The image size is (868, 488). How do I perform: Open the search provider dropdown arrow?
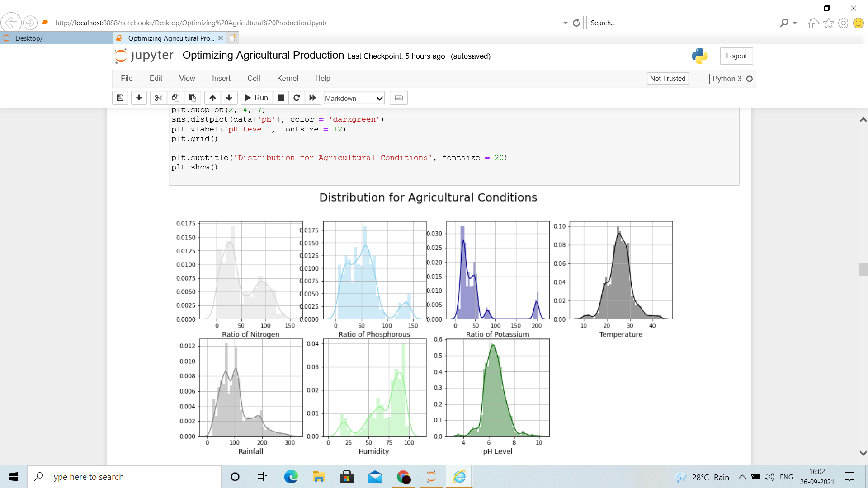[794, 23]
